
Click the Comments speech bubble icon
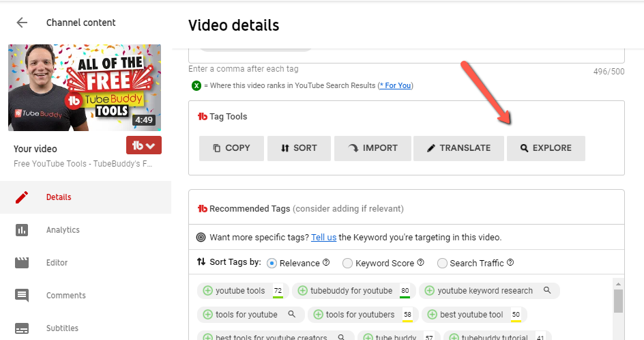click(x=22, y=296)
